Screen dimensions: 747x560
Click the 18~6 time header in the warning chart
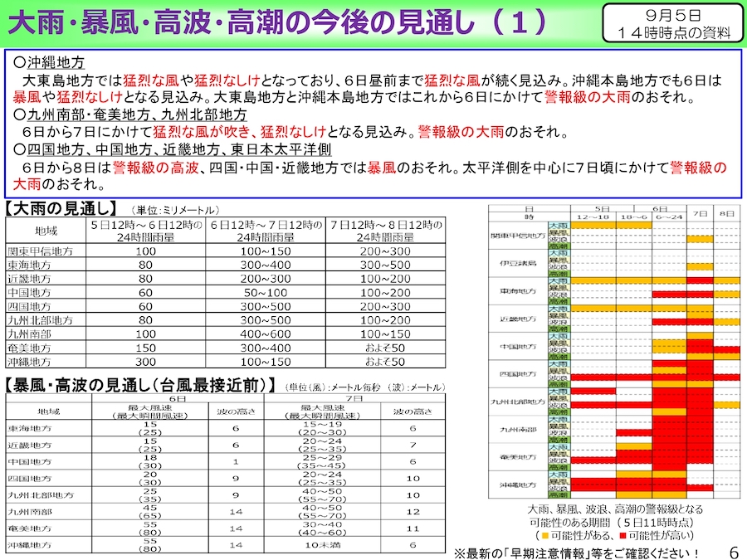tap(634, 217)
